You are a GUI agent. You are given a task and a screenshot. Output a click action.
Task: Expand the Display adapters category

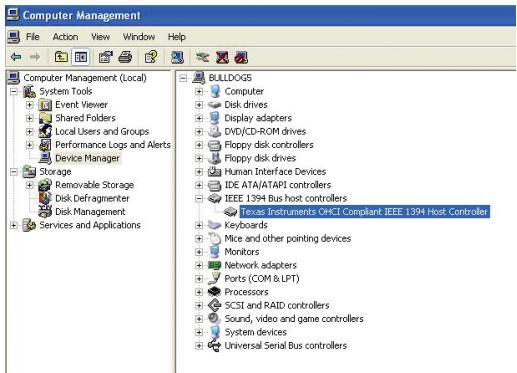click(199, 118)
